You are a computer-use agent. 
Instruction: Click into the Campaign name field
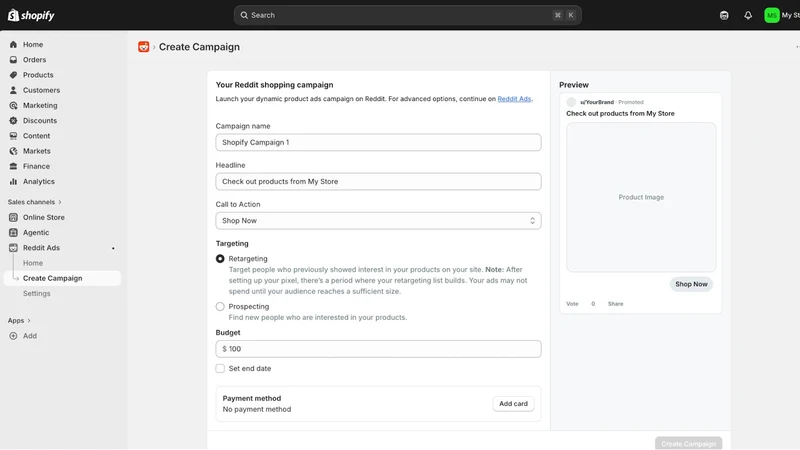pyautogui.click(x=378, y=142)
